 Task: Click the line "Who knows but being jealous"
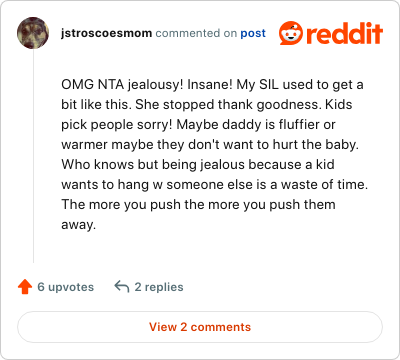pos(198,165)
